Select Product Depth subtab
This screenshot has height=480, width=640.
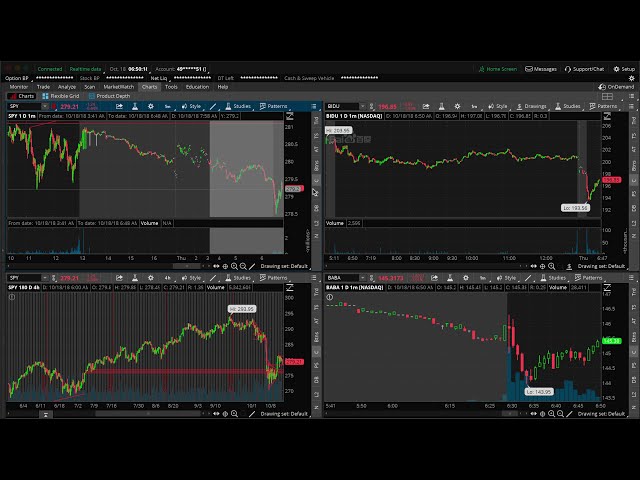(109, 96)
